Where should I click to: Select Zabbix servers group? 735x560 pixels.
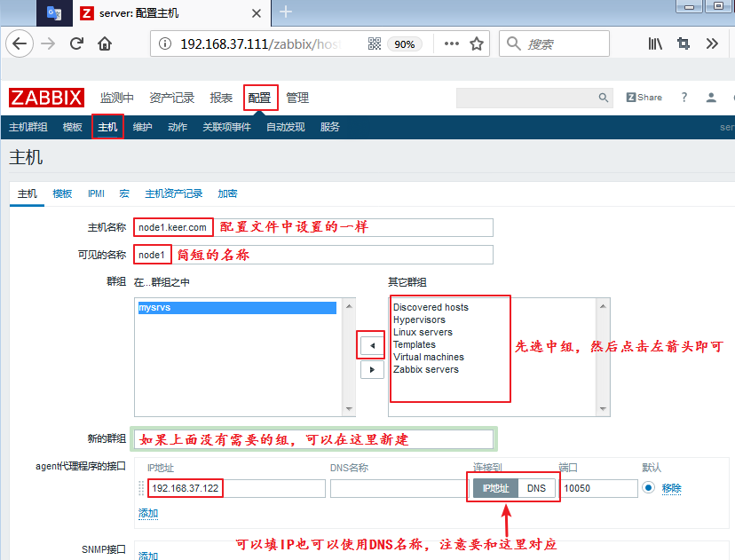pos(425,369)
